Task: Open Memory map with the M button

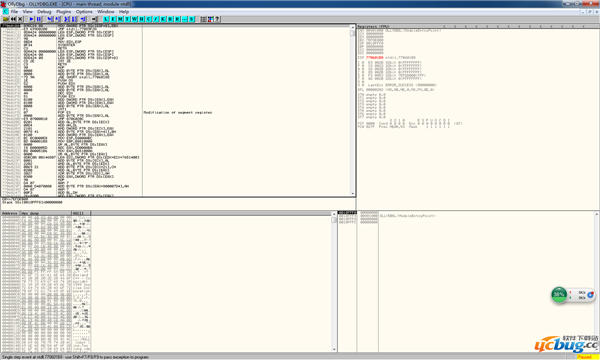Action: pos(120,19)
